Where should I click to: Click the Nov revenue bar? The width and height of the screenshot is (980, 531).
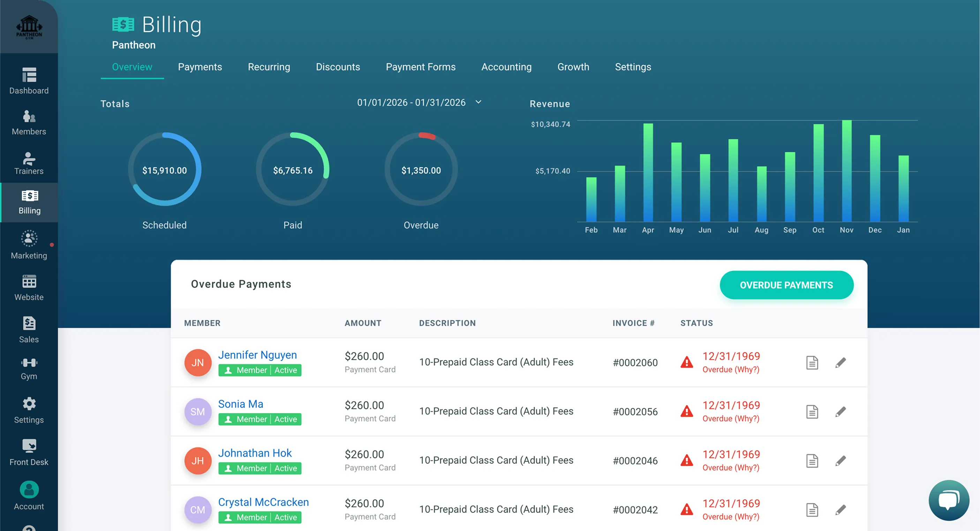(846, 171)
